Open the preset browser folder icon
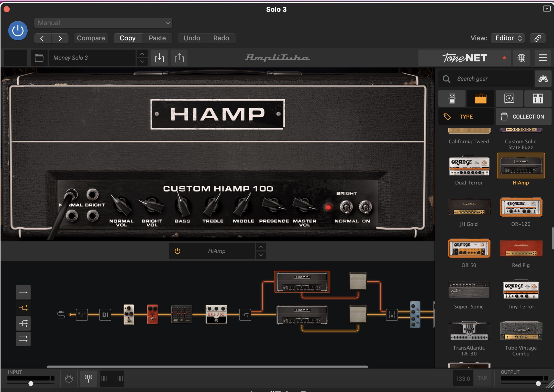 tap(39, 58)
